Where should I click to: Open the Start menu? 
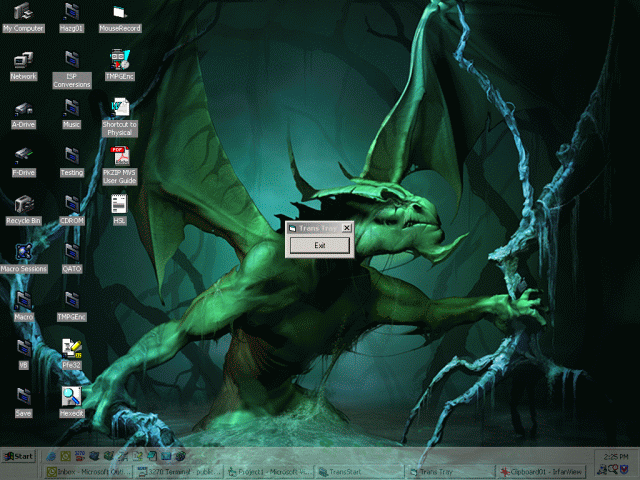pyautogui.click(x=18, y=456)
